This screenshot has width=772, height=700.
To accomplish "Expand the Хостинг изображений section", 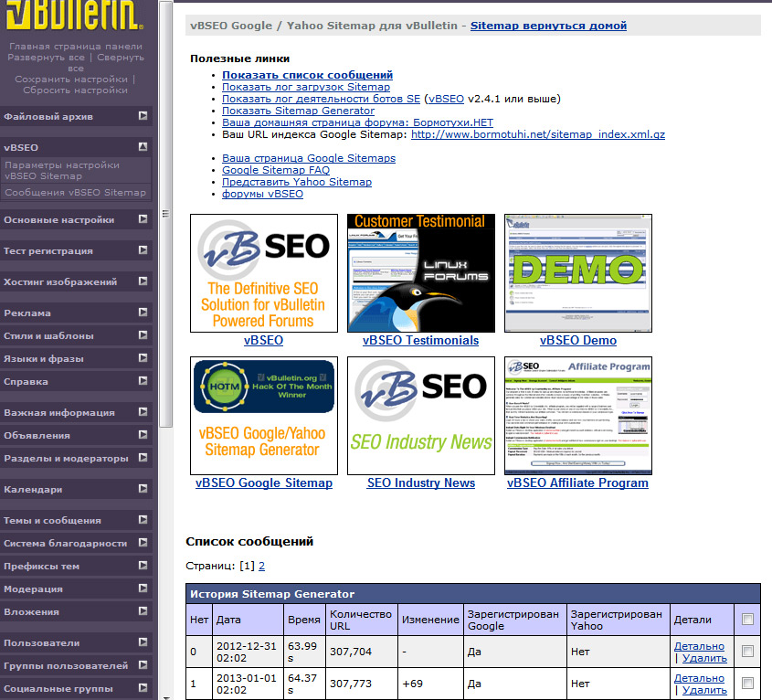I will (143, 281).
